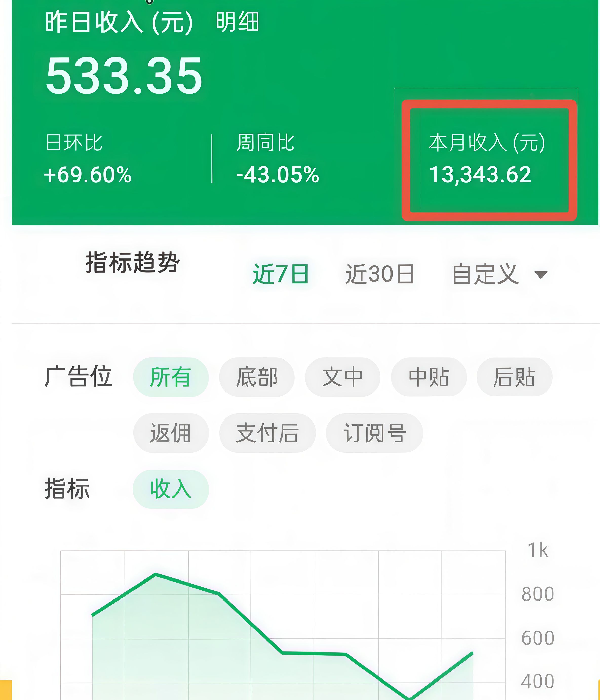Image resolution: width=600 pixels, height=700 pixels.
Task: Select the 收入 metric chip
Action: [x=171, y=489]
